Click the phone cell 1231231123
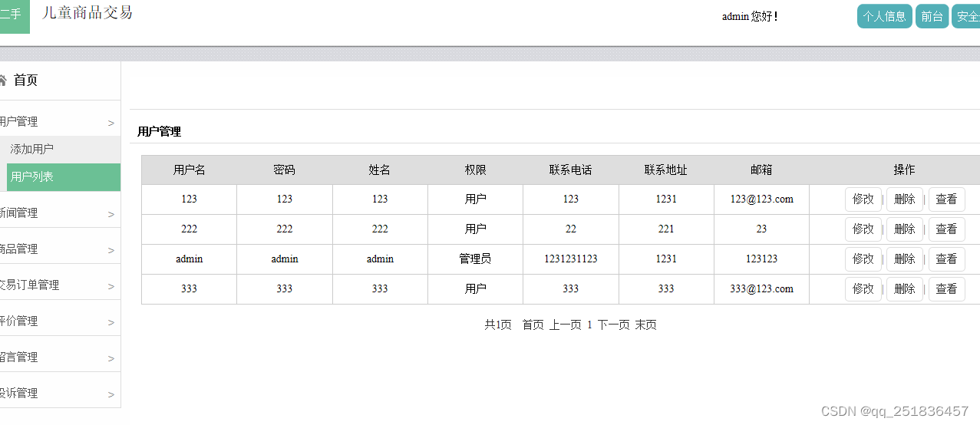Image resolution: width=980 pixels, height=425 pixels. click(570, 259)
